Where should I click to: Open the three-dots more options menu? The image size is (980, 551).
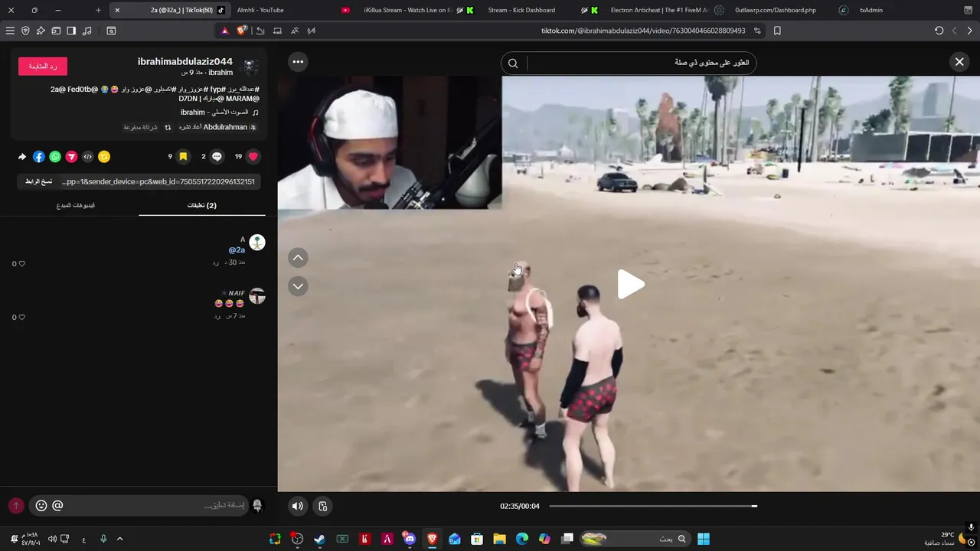[x=298, y=62]
